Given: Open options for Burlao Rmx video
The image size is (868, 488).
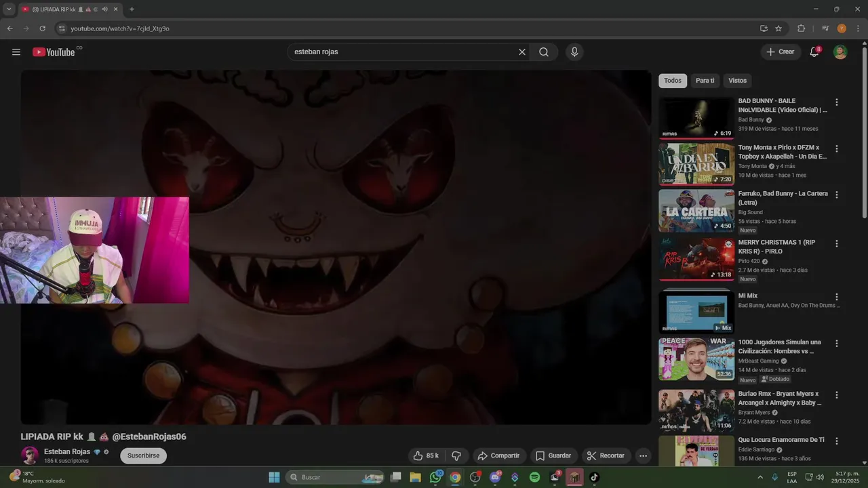Looking at the screenshot, I should pos(837,395).
